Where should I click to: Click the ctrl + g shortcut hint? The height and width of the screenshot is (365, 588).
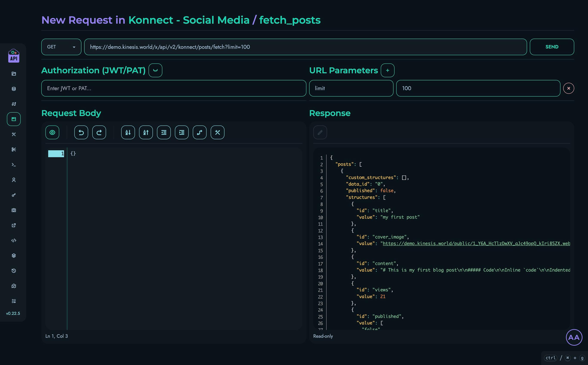564,358
